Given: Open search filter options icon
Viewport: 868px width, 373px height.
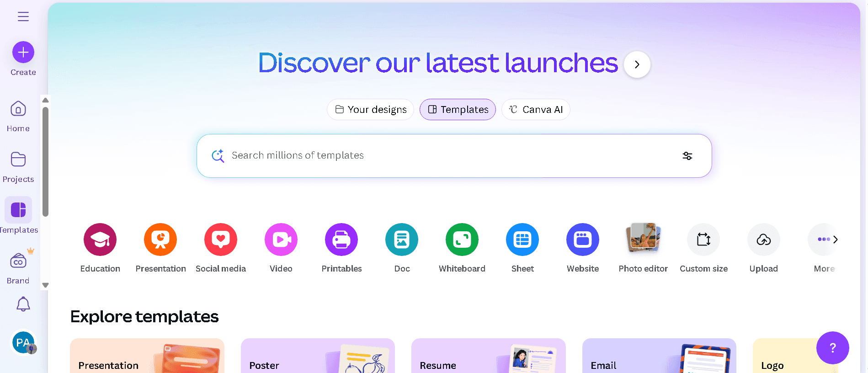Looking at the screenshot, I should click(687, 156).
